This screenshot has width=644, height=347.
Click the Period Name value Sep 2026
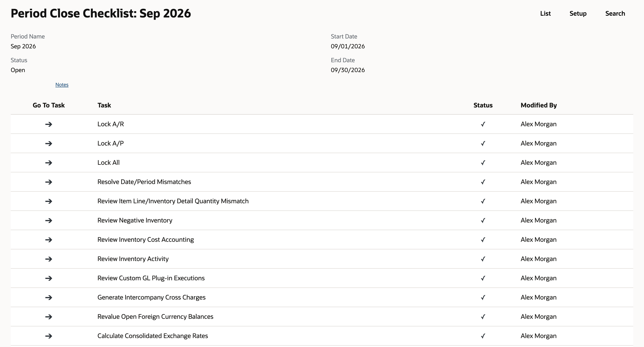point(23,46)
